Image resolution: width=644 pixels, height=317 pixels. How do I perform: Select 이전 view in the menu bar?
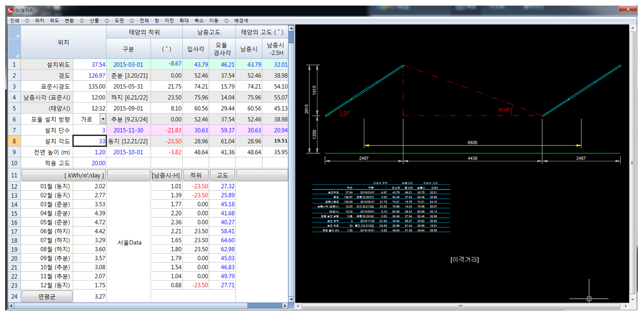click(x=169, y=21)
